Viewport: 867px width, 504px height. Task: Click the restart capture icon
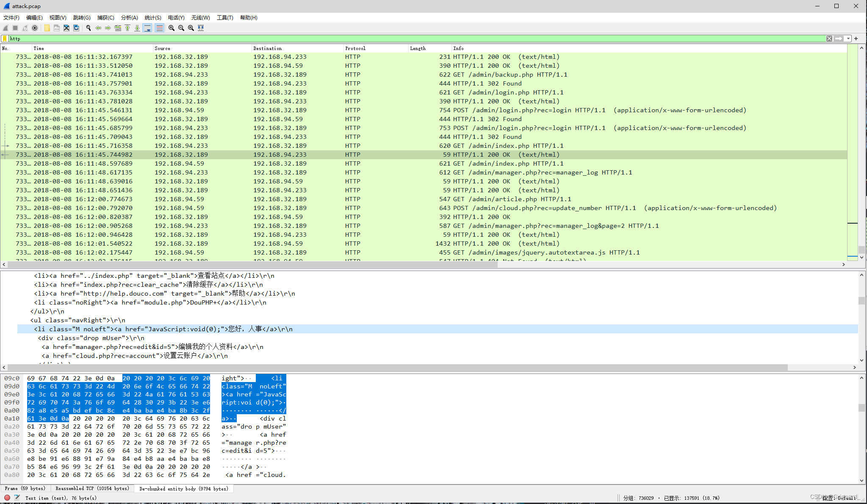[x=25, y=28]
